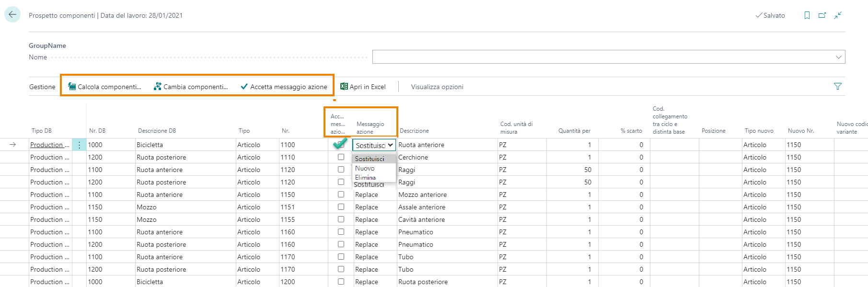This screenshot has width=868, height=287.
Task: Open the row options three-dot menu
Action: click(x=79, y=145)
